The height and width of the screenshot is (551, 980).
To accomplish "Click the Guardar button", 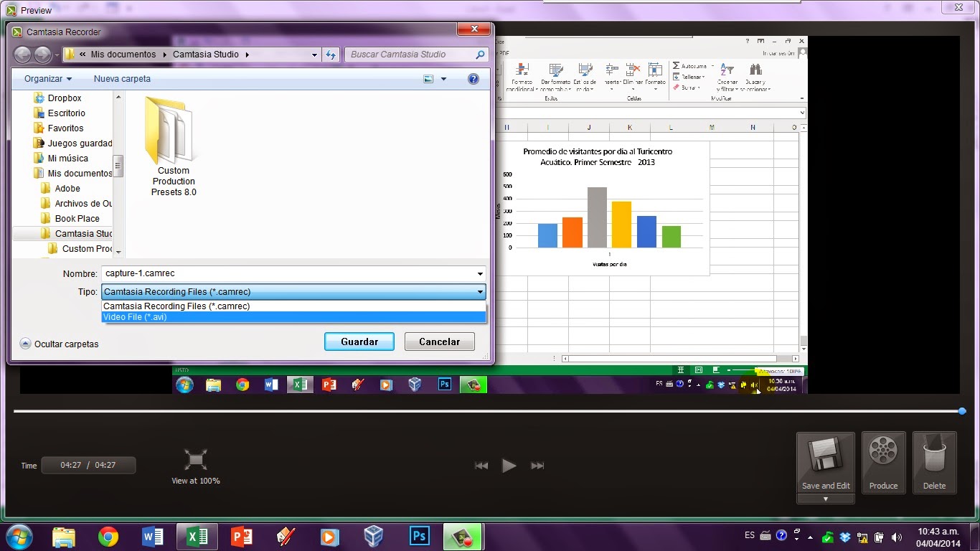I will 359,342.
